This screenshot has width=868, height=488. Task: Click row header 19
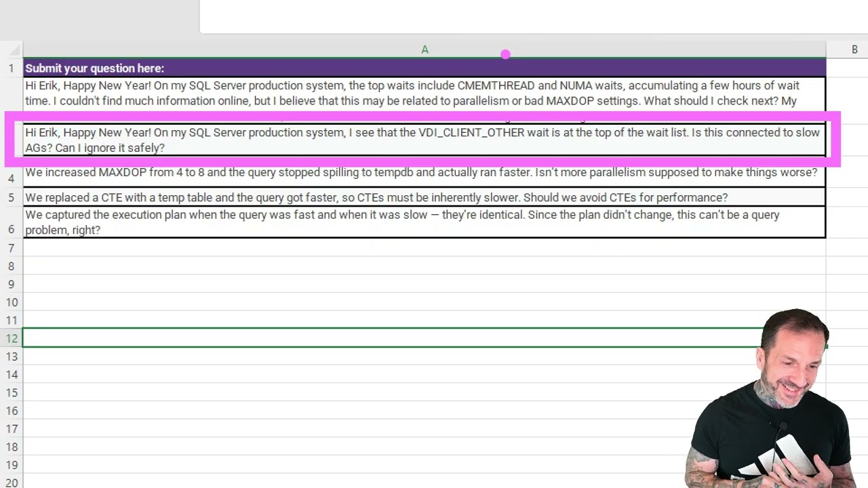[x=12, y=465]
